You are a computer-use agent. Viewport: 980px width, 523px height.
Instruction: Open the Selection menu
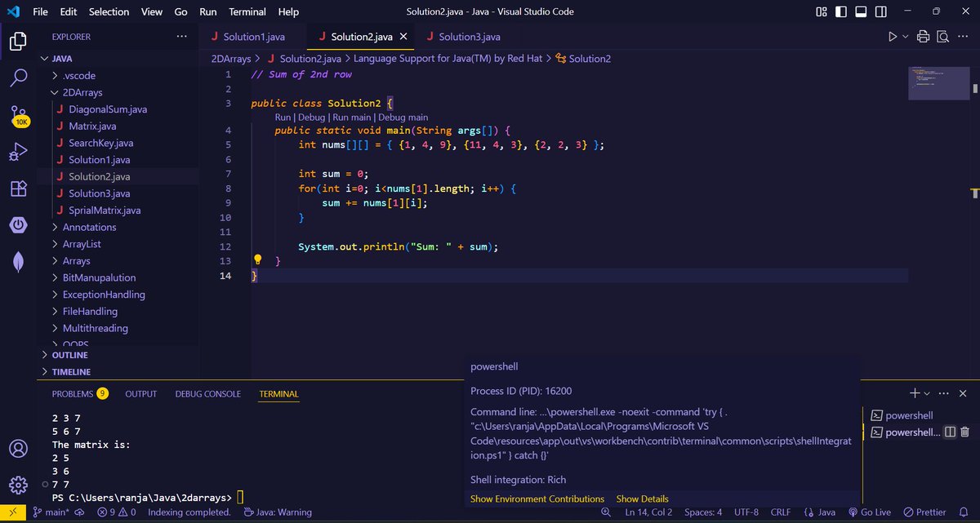[109, 11]
